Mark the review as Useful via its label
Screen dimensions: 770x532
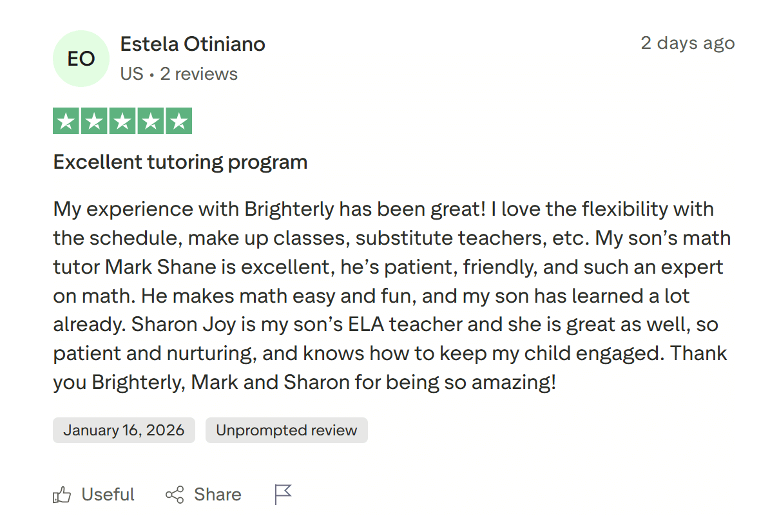pos(108,495)
